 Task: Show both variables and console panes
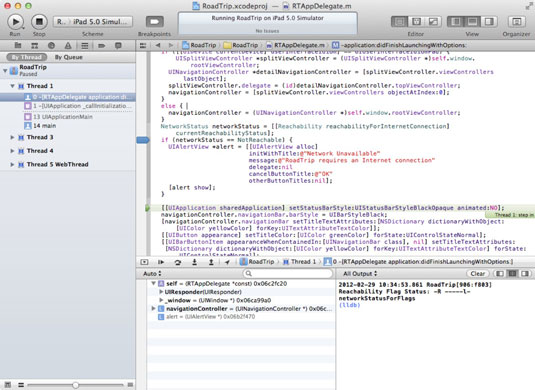point(512,274)
